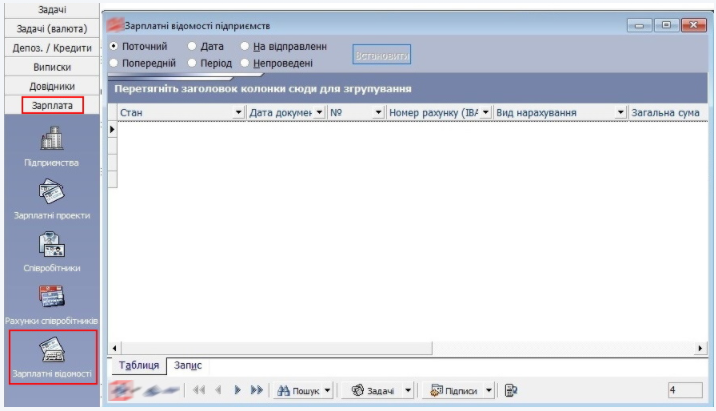Image resolution: width=716 pixels, height=411 pixels.
Task: Expand the Підписи dropdown arrow
Action: tap(489, 390)
